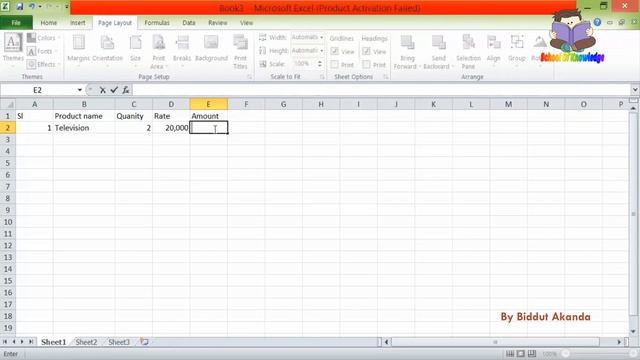The image size is (640, 360).
Task: Toggle Headings Print checkbox
Action: 366,64
